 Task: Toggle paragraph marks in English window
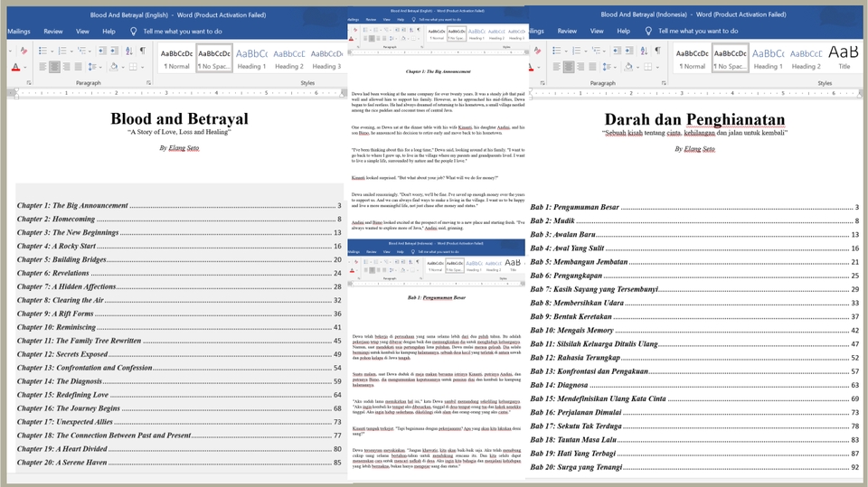click(x=143, y=51)
